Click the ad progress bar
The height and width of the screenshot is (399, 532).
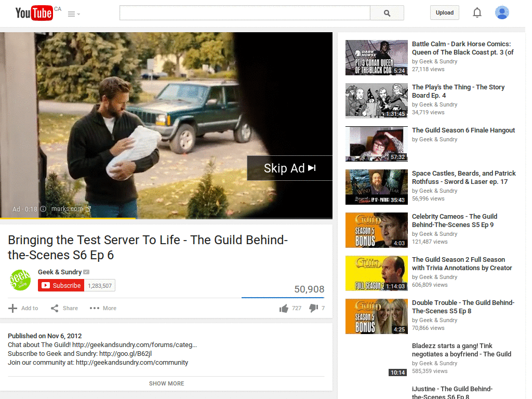click(166, 218)
